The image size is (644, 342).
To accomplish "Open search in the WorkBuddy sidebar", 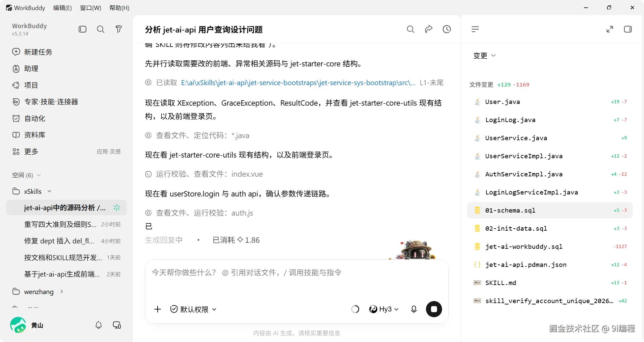I will (x=101, y=29).
